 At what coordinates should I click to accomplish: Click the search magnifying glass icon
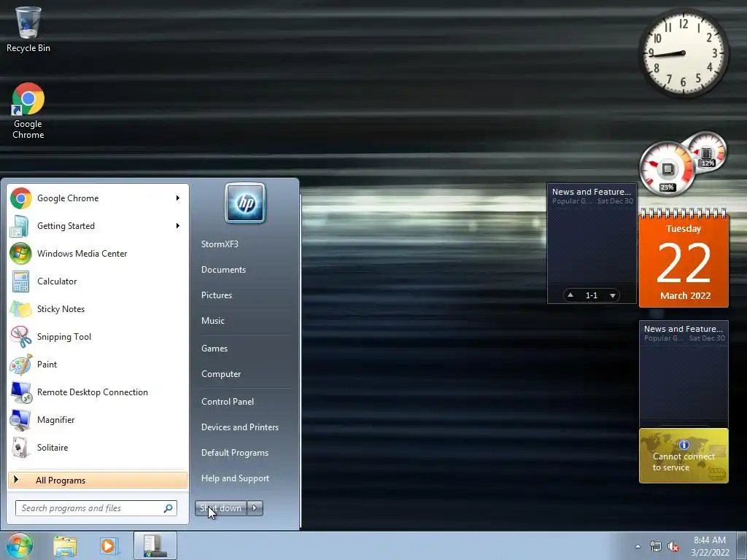169,508
